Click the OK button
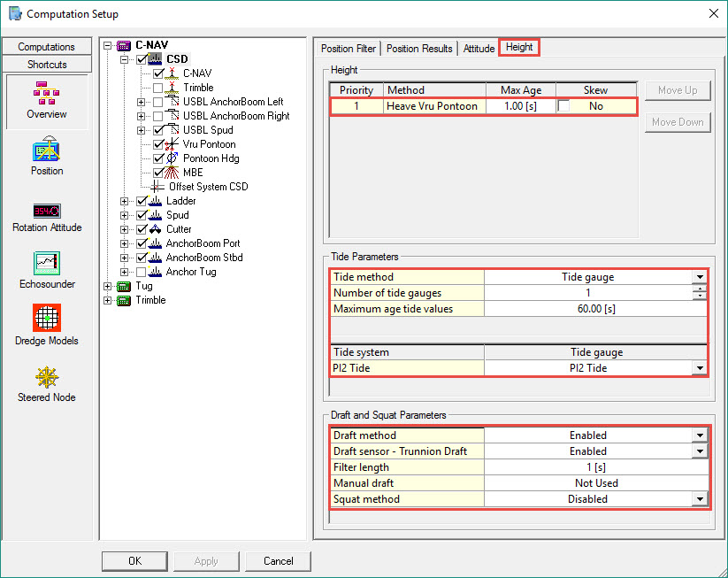This screenshot has width=728, height=578. (134, 561)
